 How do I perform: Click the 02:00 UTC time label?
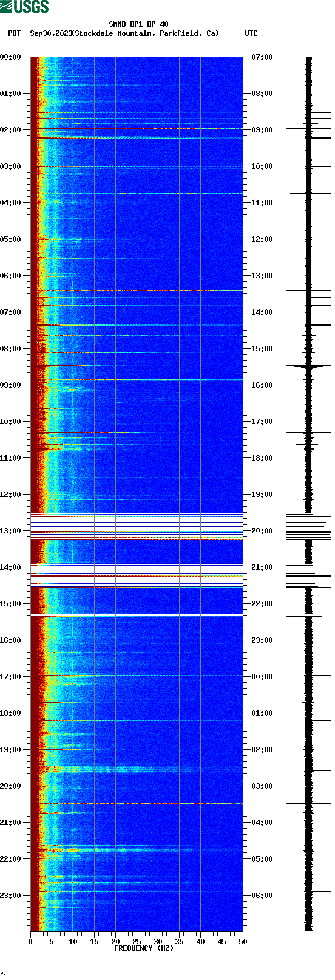[x=262, y=750]
